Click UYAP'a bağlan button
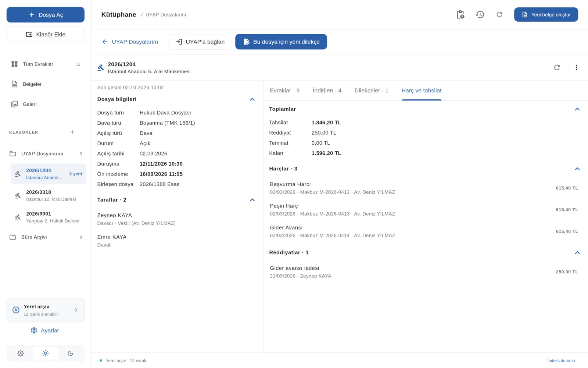The image size is (588, 368). [200, 42]
